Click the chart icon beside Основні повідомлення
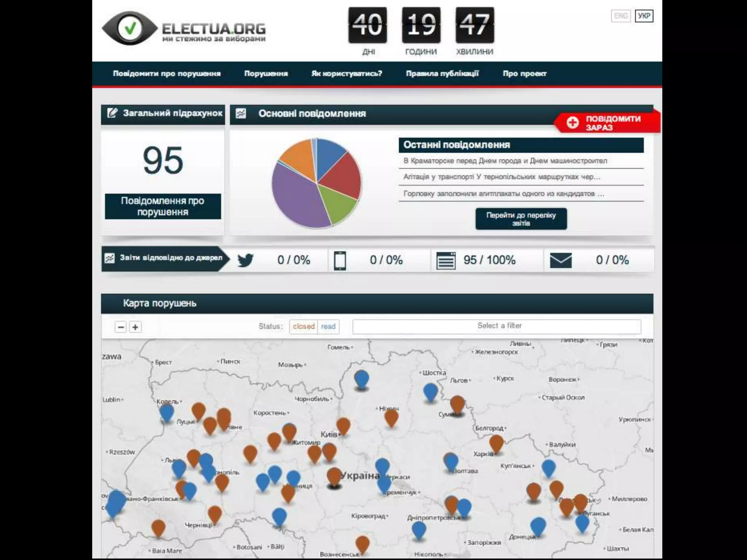Viewport: 747px width, 560px height. coord(241,114)
